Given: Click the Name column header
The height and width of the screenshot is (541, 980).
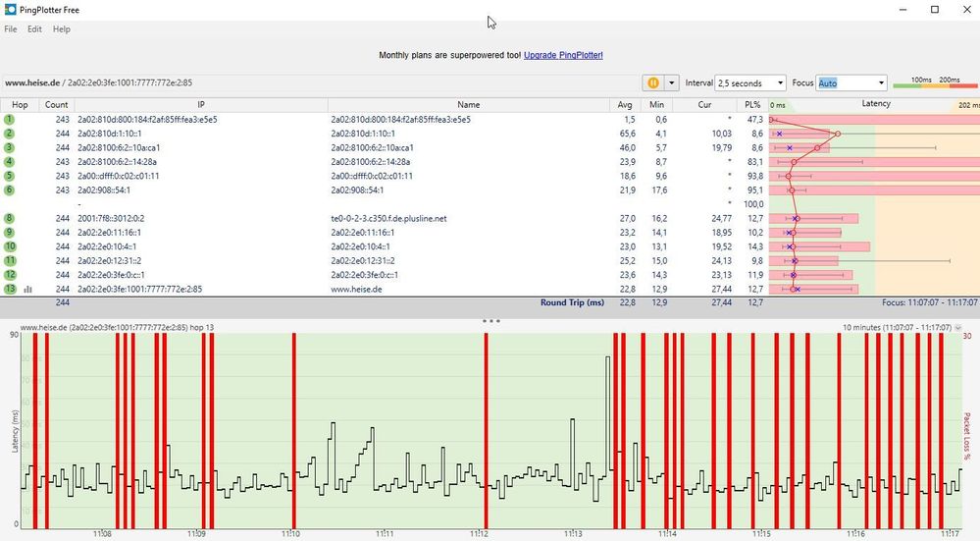Looking at the screenshot, I should point(468,104).
